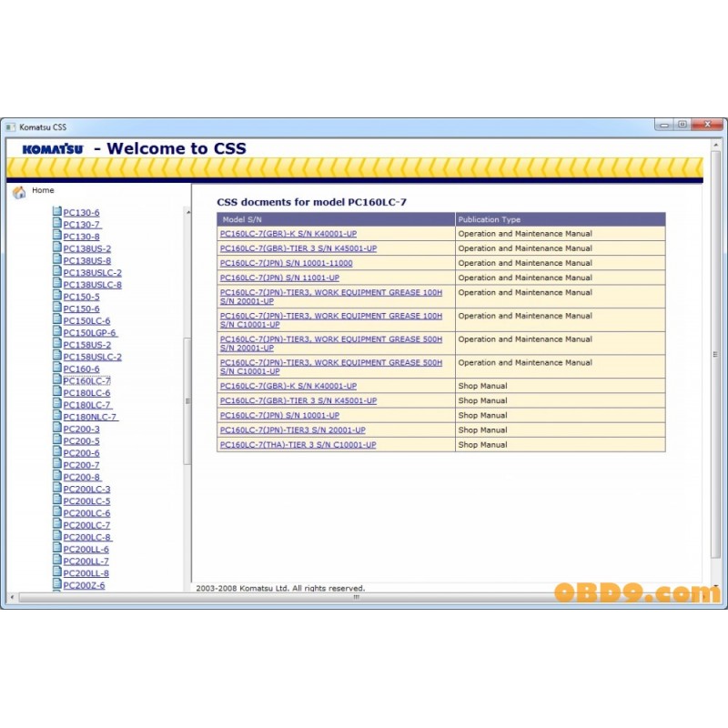The width and height of the screenshot is (728, 728).
Task: Open the PC158USLC-2 model link
Action: coord(93,357)
